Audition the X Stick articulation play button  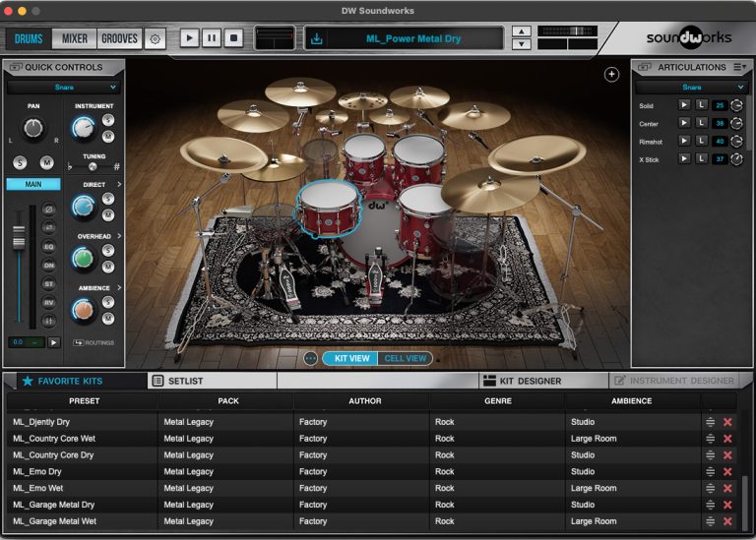click(x=684, y=158)
